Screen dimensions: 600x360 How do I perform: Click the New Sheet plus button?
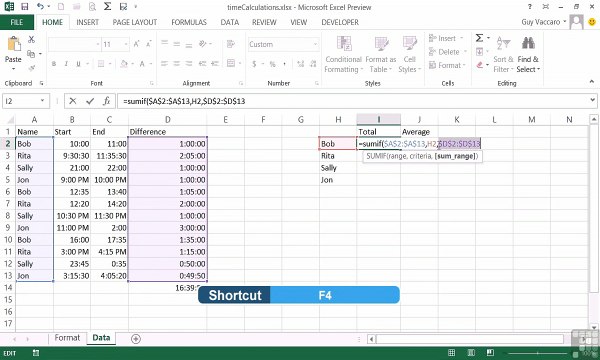[136, 339]
